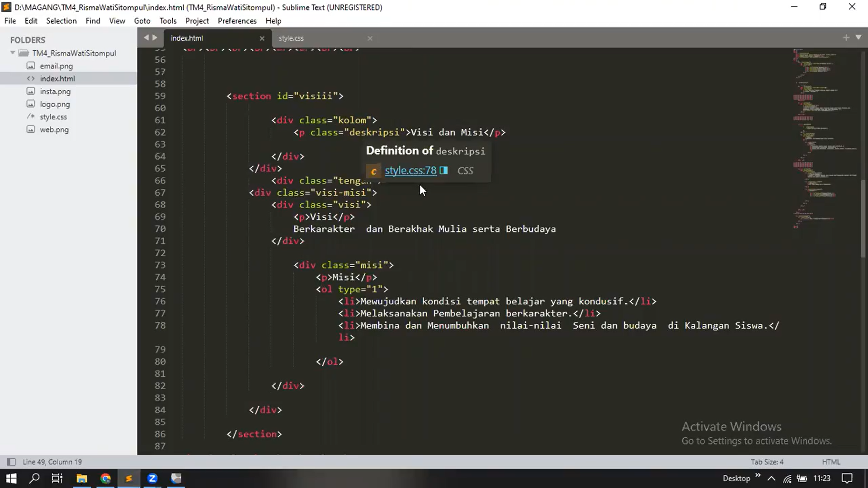Image resolution: width=868 pixels, height=488 pixels.
Task: Change Tab Size: 4 setting
Action: pyautogui.click(x=767, y=462)
